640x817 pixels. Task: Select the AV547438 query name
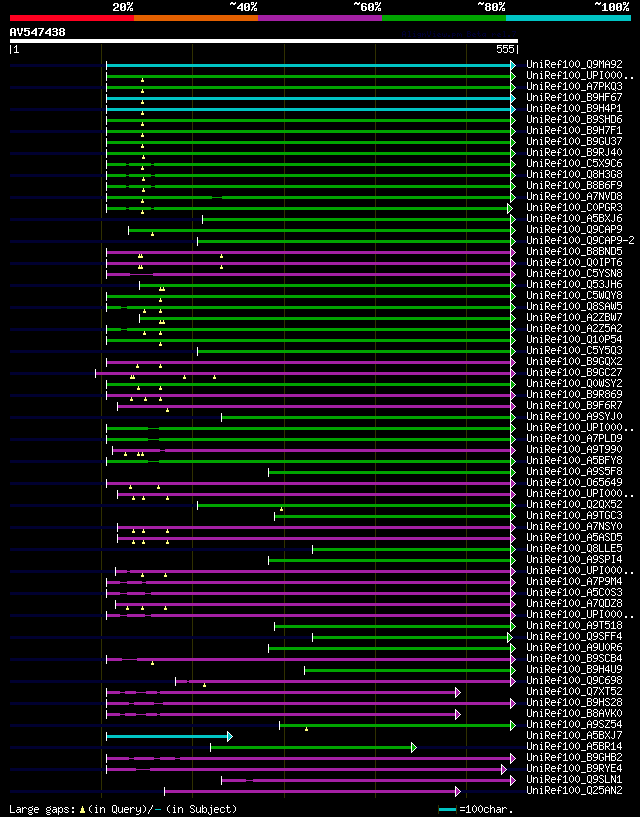(x=38, y=32)
